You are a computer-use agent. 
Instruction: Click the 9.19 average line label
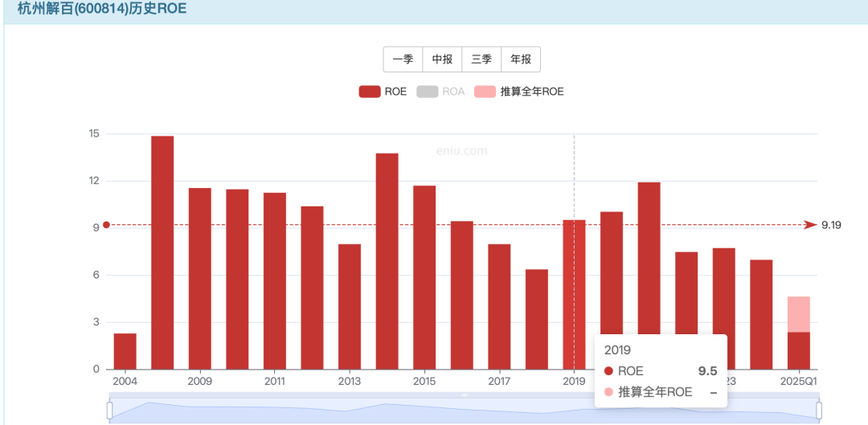[x=832, y=225]
